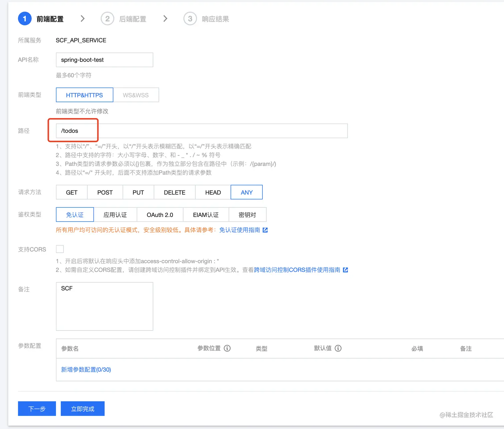Click the 下一步 button
The image size is (504, 429).
coord(37,409)
